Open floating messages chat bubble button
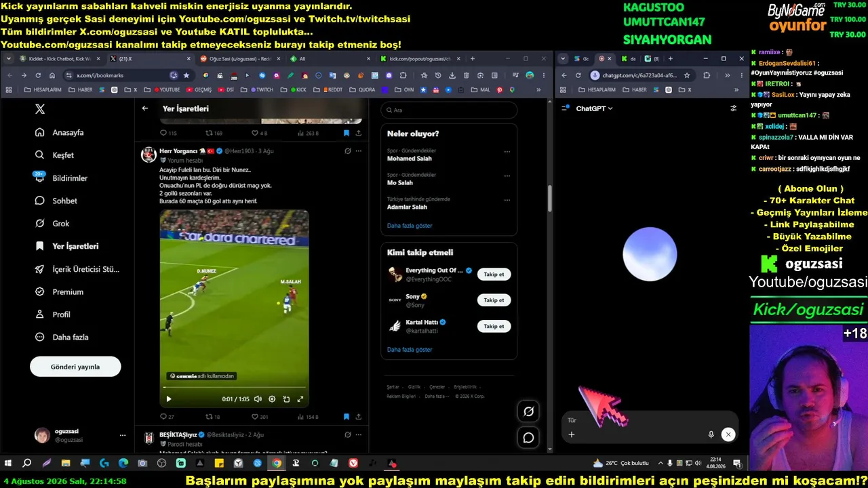Image resolution: width=868 pixels, height=488 pixels. click(528, 438)
